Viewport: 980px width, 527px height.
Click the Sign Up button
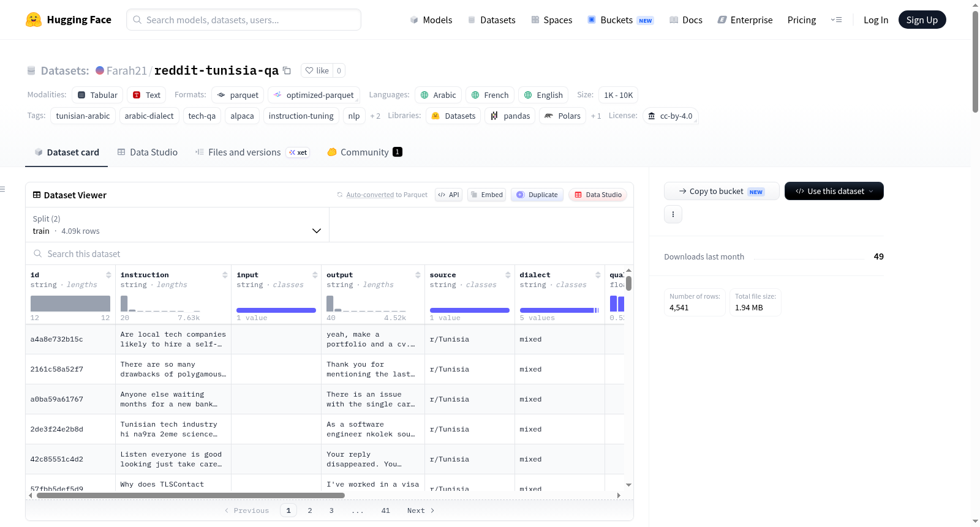point(922,20)
